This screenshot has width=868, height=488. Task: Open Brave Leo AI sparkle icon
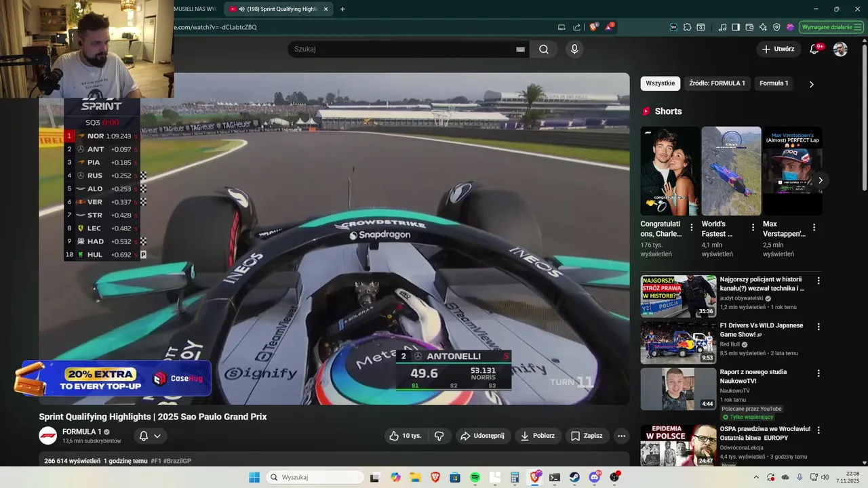click(763, 27)
